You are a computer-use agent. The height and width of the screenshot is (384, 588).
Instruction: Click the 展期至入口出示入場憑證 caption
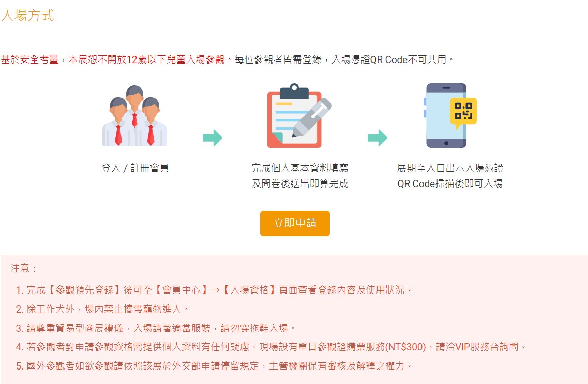(x=450, y=168)
